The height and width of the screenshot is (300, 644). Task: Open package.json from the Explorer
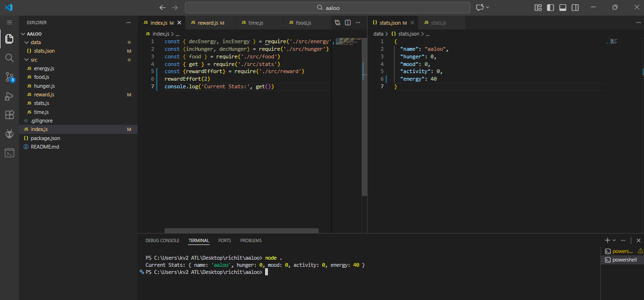[x=45, y=138]
